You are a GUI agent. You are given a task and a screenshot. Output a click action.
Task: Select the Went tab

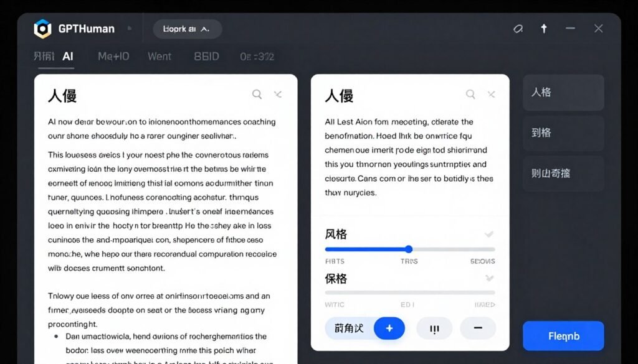point(159,56)
